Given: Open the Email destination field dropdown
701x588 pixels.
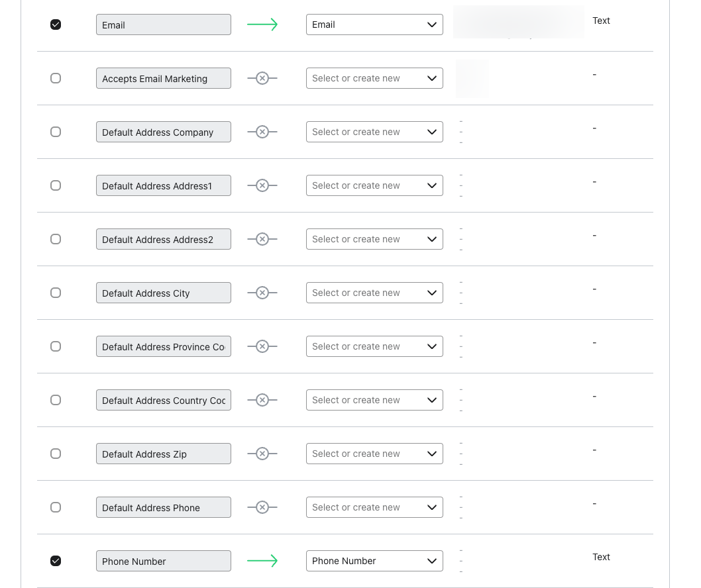Looking at the screenshot, I should [x=374, y=24].
